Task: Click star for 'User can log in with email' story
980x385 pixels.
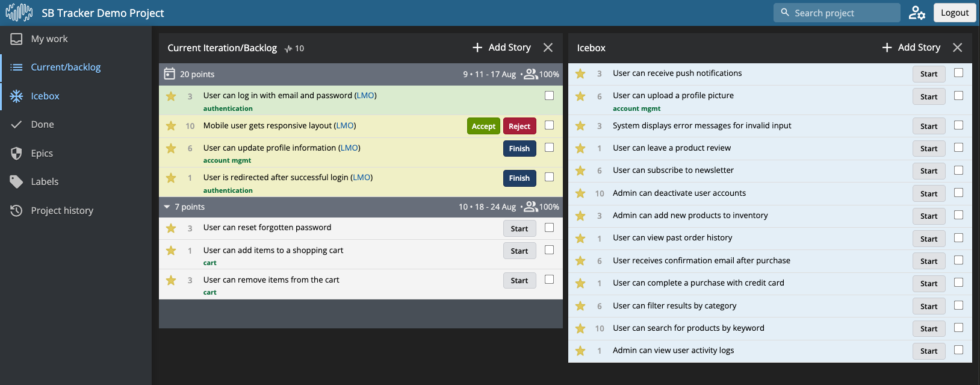Action: pos(171,96)
